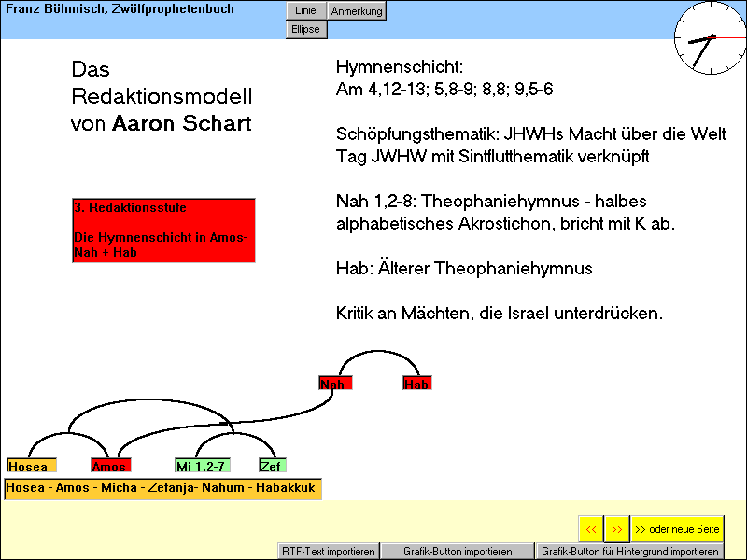Click Grafik-Button für Hintergrund importieren
This screenshot has height=560, width=747.
click(629, 552)
